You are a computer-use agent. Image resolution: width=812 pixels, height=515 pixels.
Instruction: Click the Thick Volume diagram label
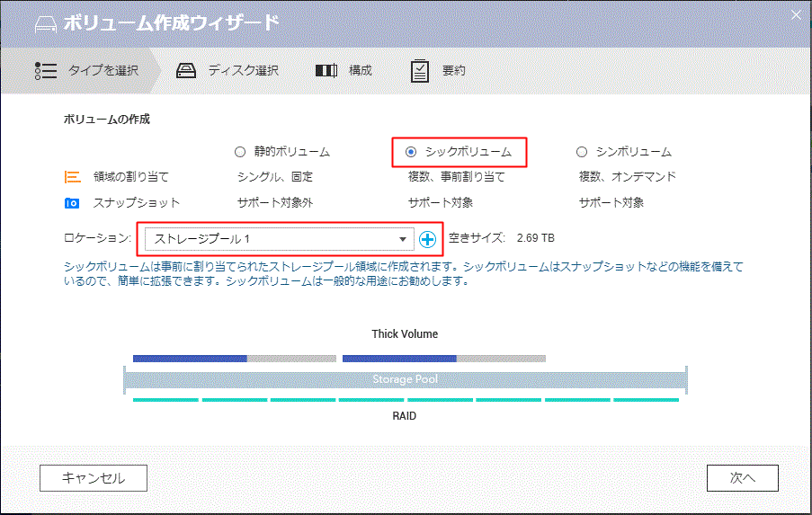tap(405, 334)
